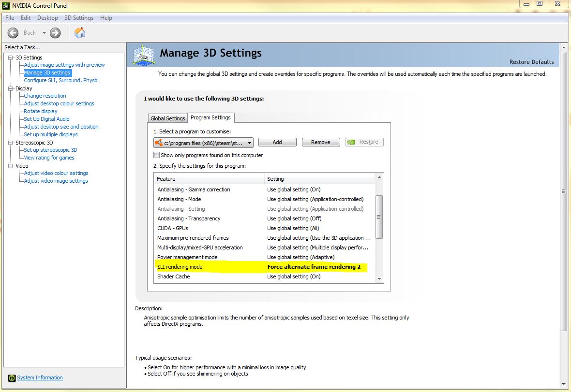The image size is (571, 392).
Task: Select Rotate display task
Action: pyautogui.click(x=41, y=111)
